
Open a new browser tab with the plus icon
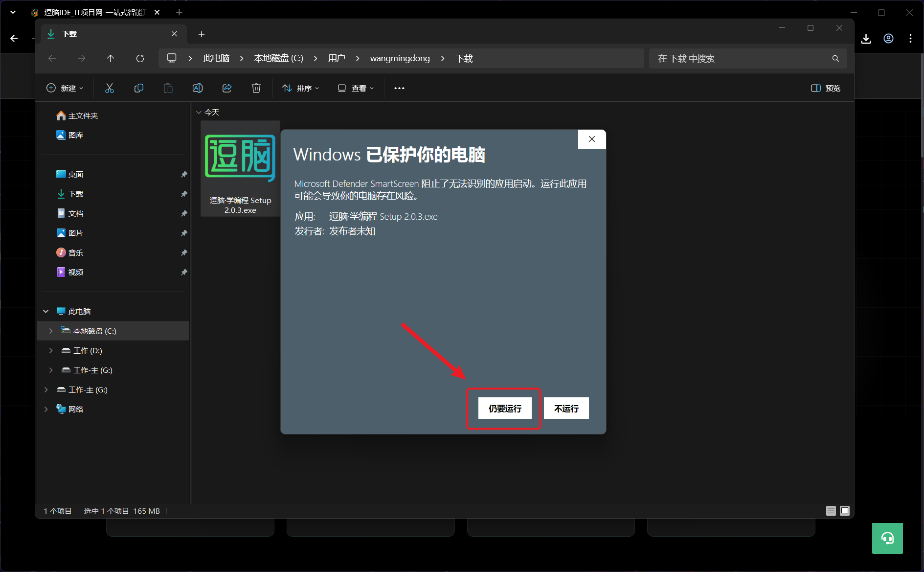[180, 12]
